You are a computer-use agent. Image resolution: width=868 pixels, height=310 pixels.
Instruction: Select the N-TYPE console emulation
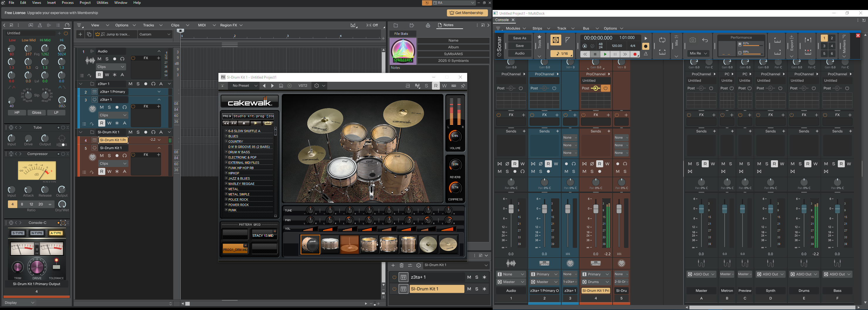(37, 233)
